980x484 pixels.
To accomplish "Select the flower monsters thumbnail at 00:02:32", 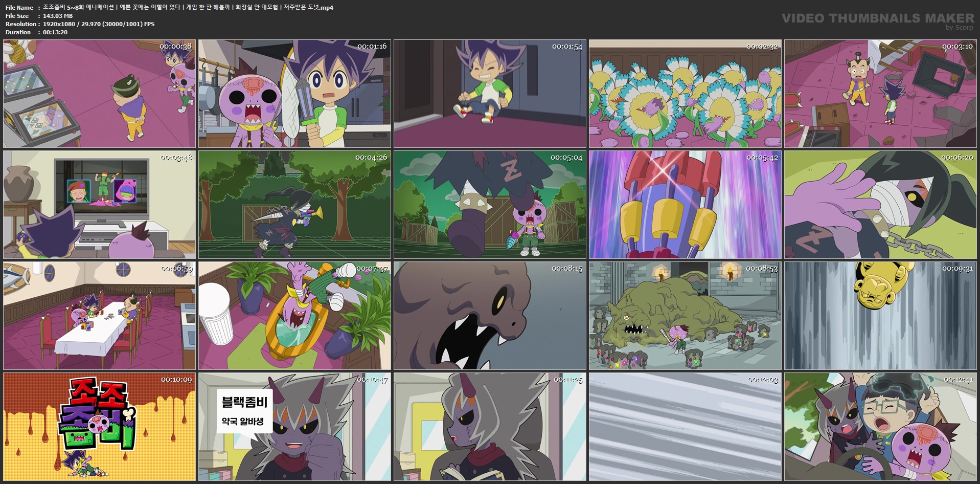I will tap(685, 94).
